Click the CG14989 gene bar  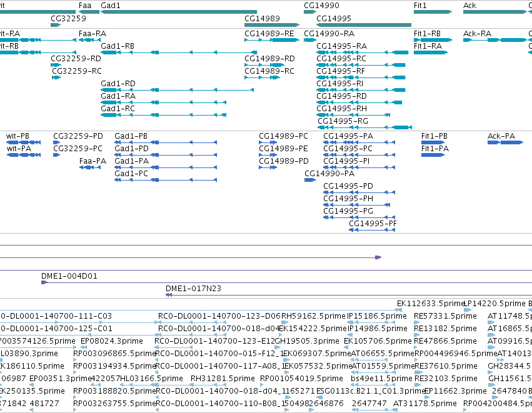click(x=272, y=25)
